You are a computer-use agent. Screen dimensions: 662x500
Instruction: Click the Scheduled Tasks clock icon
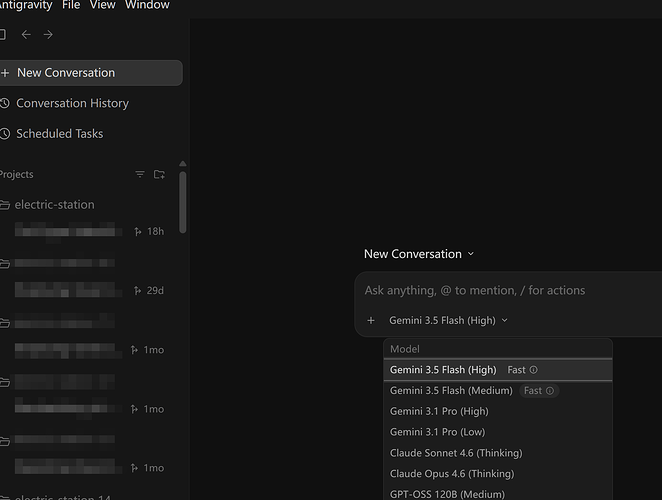pos(5,134)
